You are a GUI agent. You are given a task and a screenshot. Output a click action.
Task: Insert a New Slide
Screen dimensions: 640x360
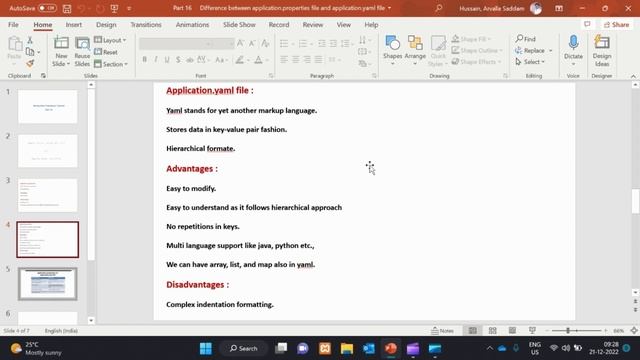61,51
